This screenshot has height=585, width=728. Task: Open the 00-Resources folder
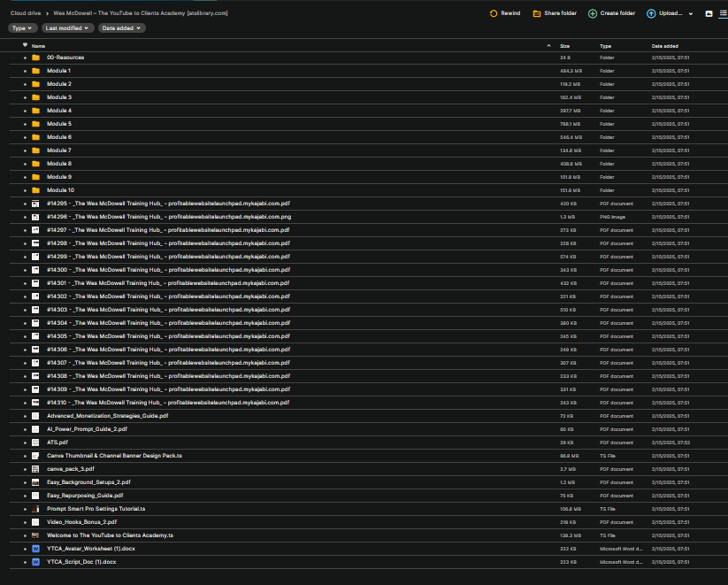pos(65,58)
